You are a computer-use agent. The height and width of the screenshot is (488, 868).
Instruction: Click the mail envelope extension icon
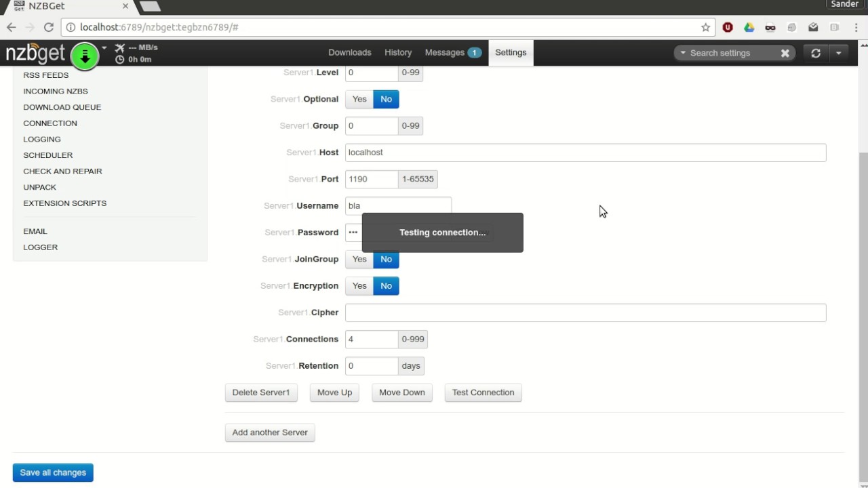point(813,27)
